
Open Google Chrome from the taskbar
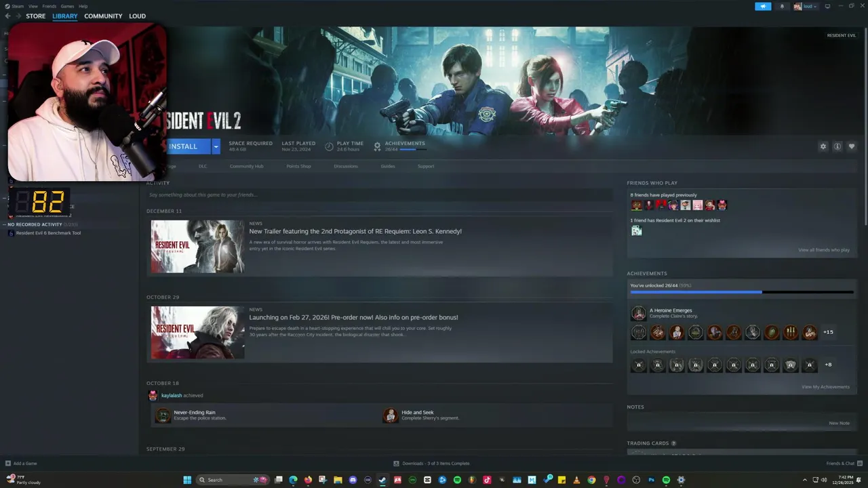(591, 480)
